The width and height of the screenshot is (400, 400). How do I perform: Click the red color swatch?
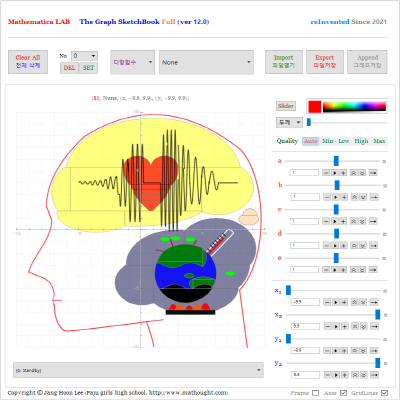pos(315,107)
